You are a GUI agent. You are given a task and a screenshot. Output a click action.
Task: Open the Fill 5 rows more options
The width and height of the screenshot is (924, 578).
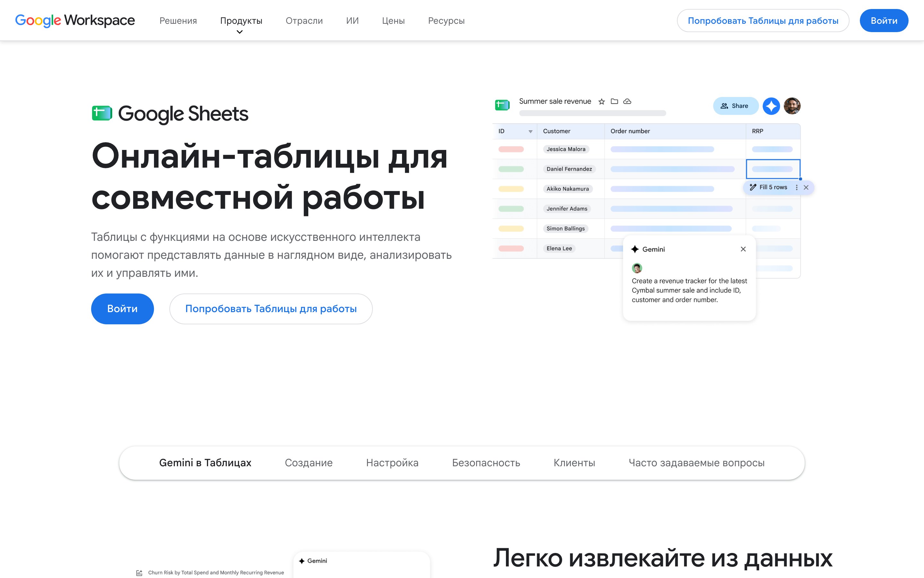tap(797, 187)
